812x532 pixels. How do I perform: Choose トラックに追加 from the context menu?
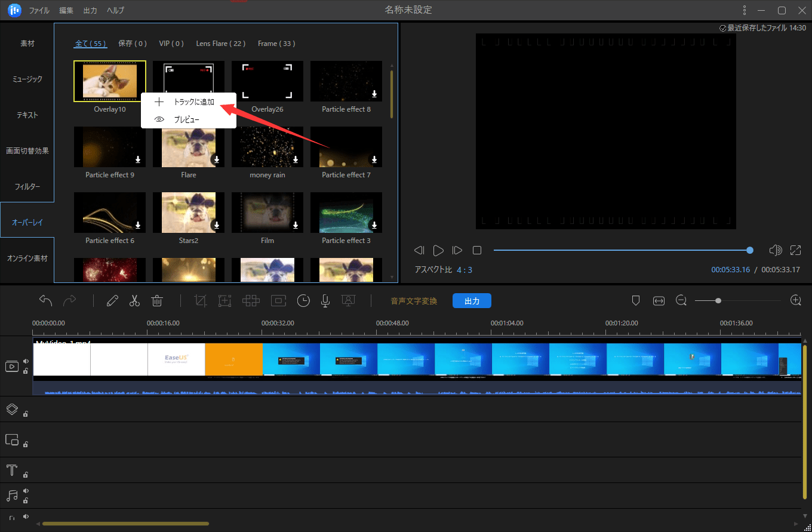(x=193, y=102)
